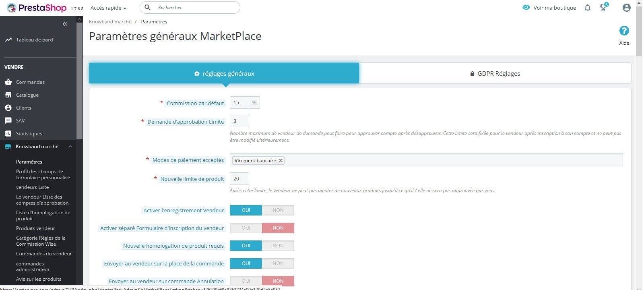Open Catégorie Règles de la Commission Wise

tap(41, 241)
